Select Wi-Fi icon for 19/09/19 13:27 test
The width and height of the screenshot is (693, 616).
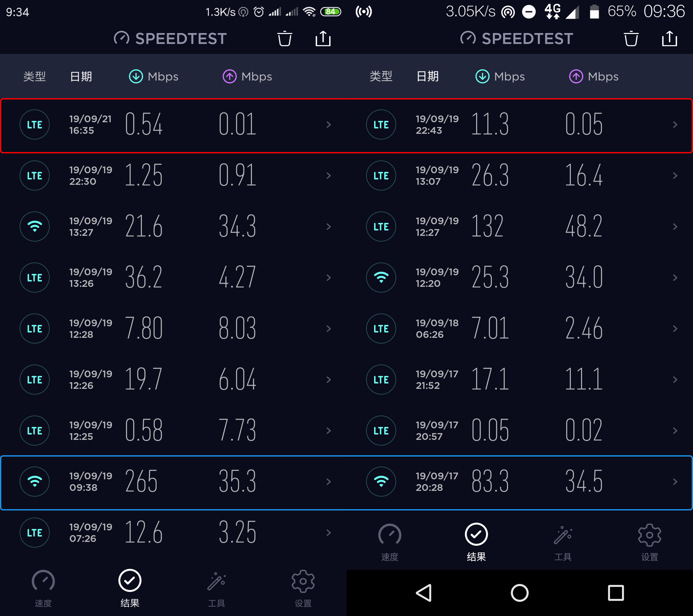point(35,227)
